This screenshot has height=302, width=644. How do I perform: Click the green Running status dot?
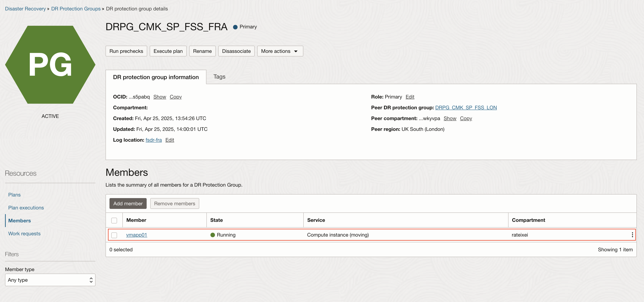click(213, 235)
